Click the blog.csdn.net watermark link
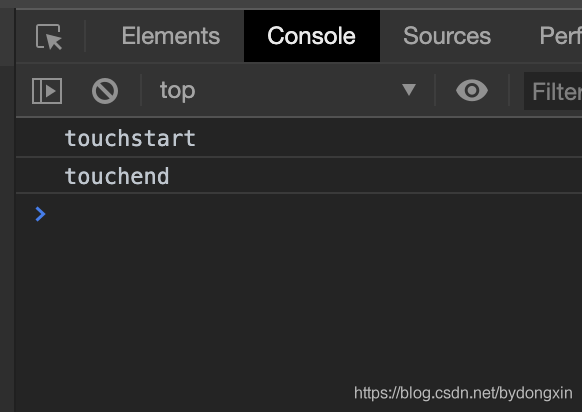Viewport: 582px width, 412px height. click(463, 393)
